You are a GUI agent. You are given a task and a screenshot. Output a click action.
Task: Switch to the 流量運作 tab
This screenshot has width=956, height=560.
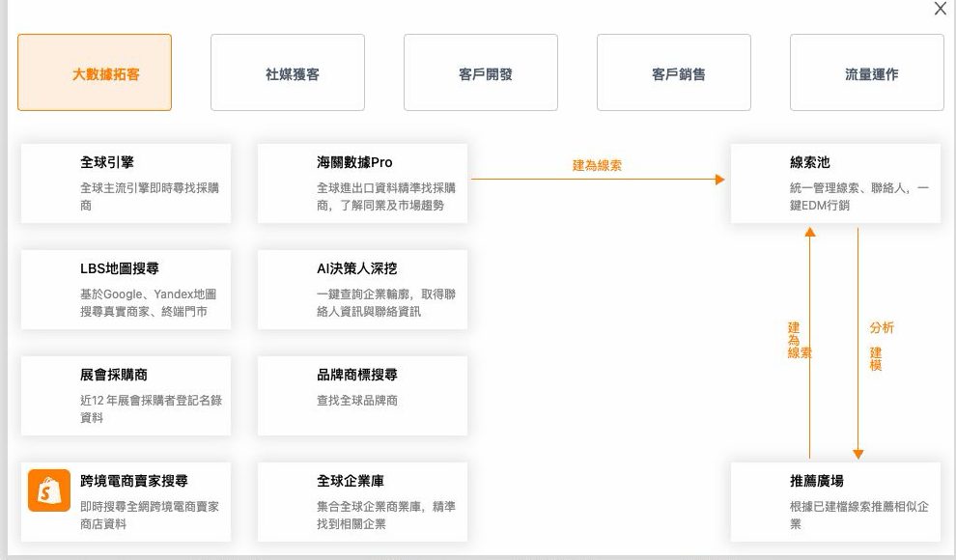[867, 72]
